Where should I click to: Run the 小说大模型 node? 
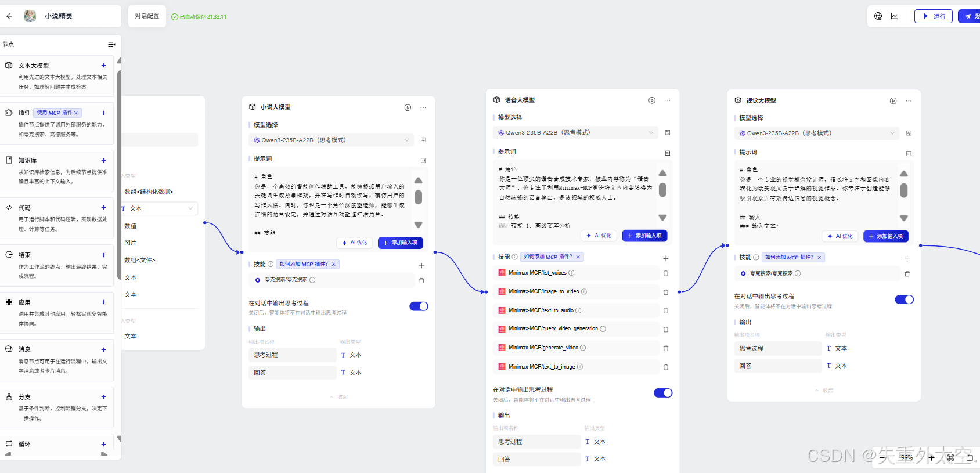coord(408,107)
